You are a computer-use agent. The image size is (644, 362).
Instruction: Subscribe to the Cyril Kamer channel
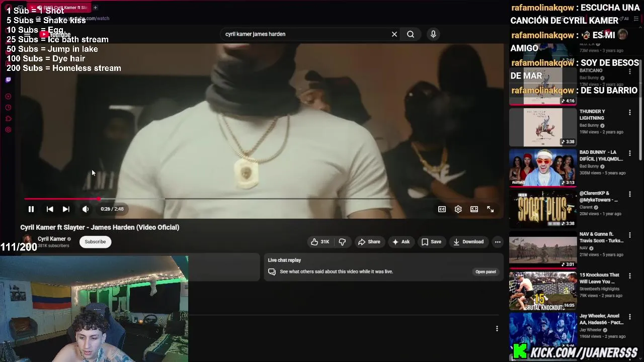pos(95,242)
